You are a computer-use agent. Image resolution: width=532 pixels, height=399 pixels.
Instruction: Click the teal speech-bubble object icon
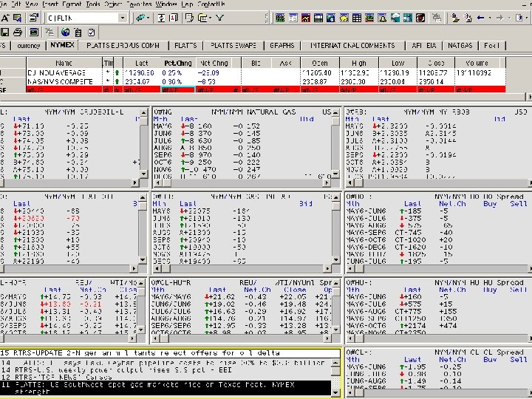click(x=395, y=18)
